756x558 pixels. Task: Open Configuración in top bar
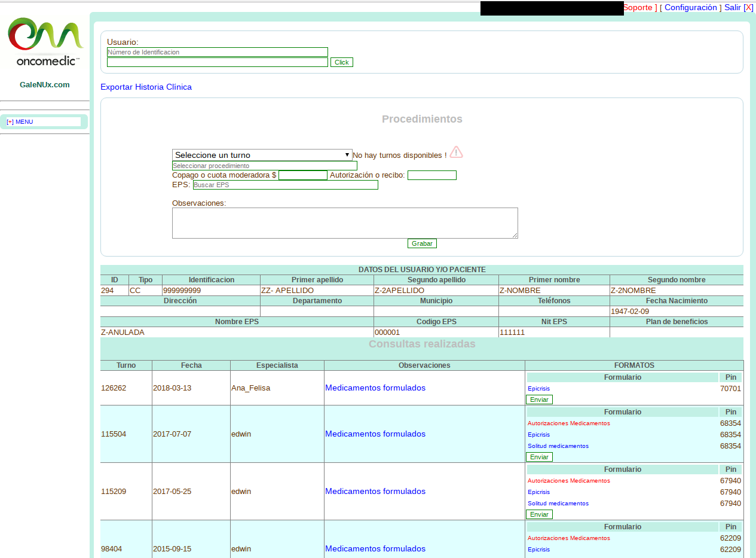click(x=690, y=8)
